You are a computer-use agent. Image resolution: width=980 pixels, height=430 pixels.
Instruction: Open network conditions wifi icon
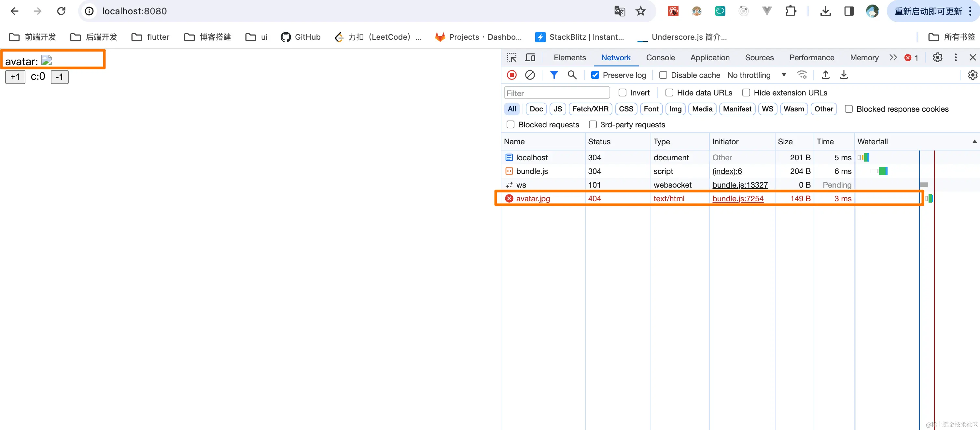coord(802,75)
